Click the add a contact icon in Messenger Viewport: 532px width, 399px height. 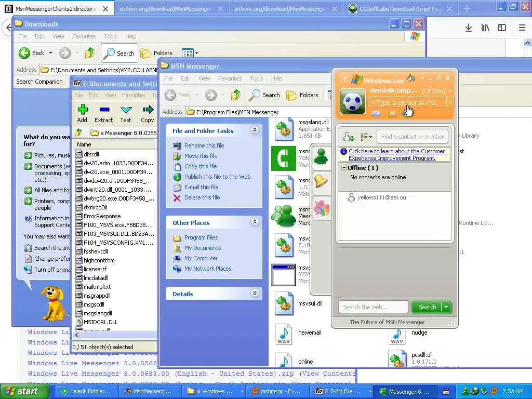point(348,137)
